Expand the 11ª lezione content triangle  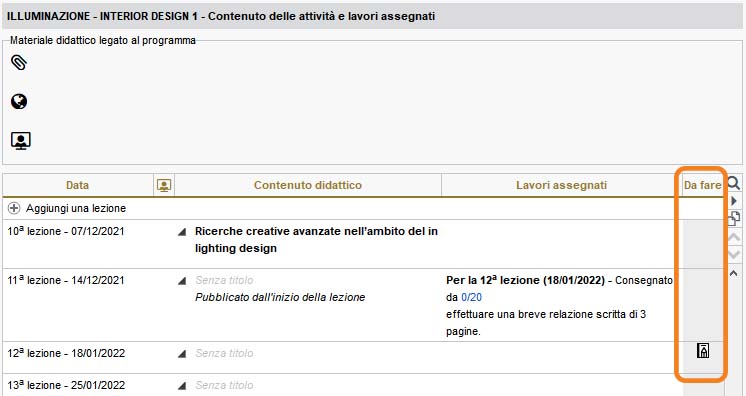(182, 281)
